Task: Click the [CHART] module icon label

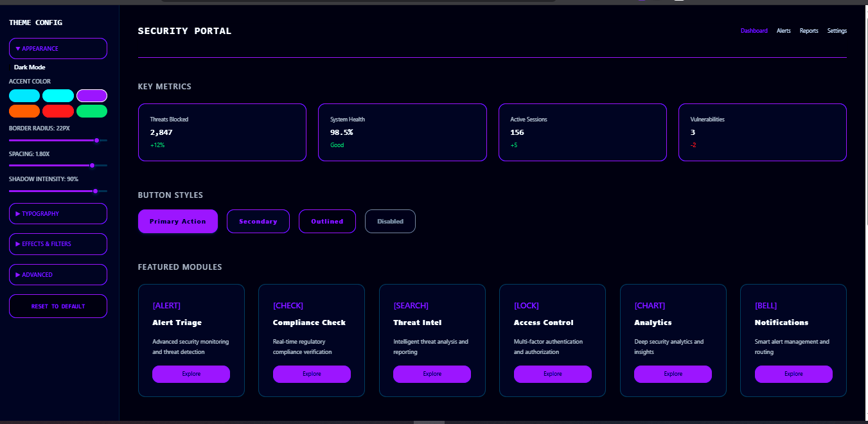Action: coord(650,306)
